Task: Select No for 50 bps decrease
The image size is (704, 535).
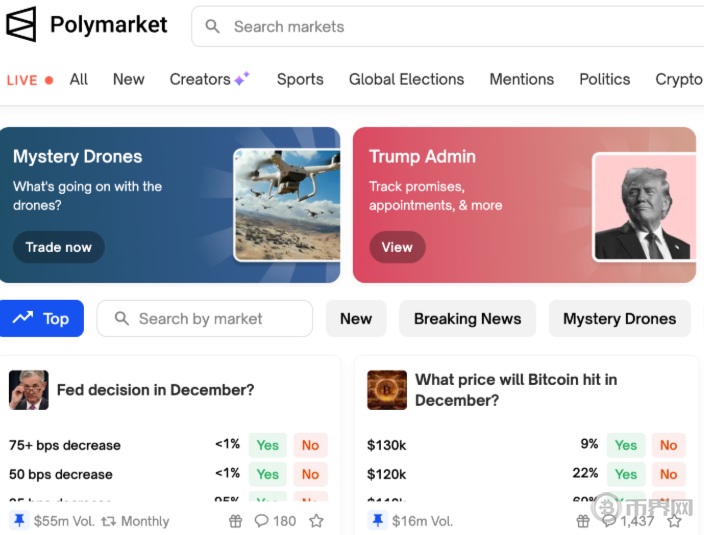Action: [x=310, y=474]
